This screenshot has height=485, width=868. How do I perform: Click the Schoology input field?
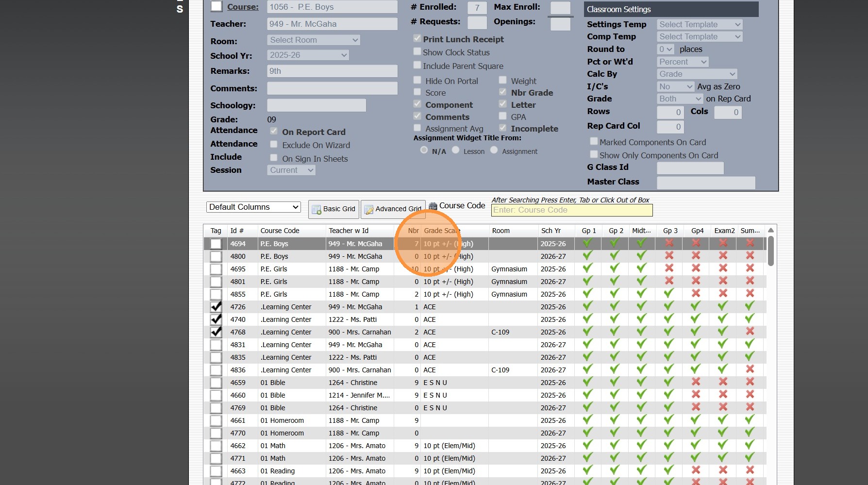pos(317,105)
